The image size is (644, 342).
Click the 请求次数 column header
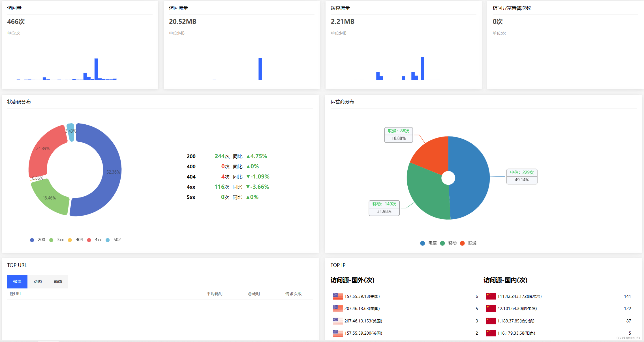(293, 294)
